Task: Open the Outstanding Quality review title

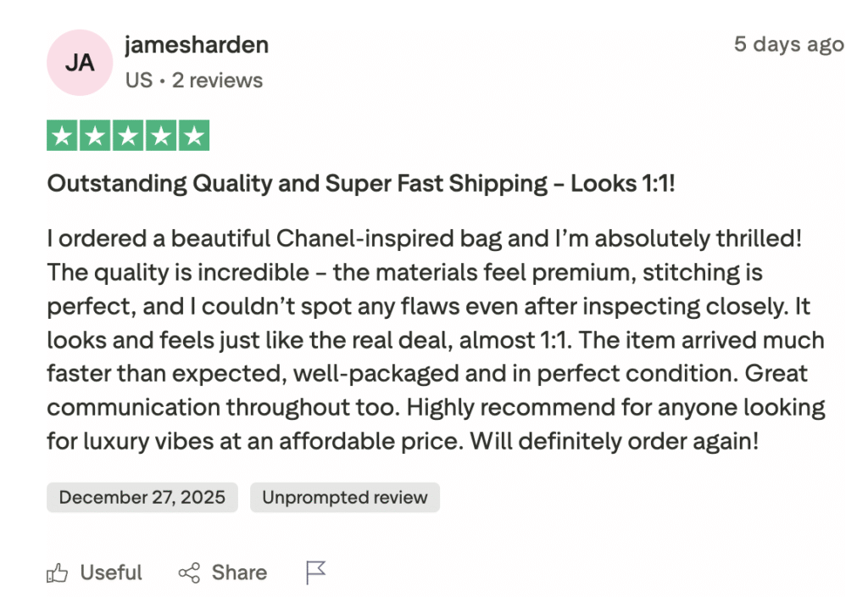Action: click(x=361, y=183)
